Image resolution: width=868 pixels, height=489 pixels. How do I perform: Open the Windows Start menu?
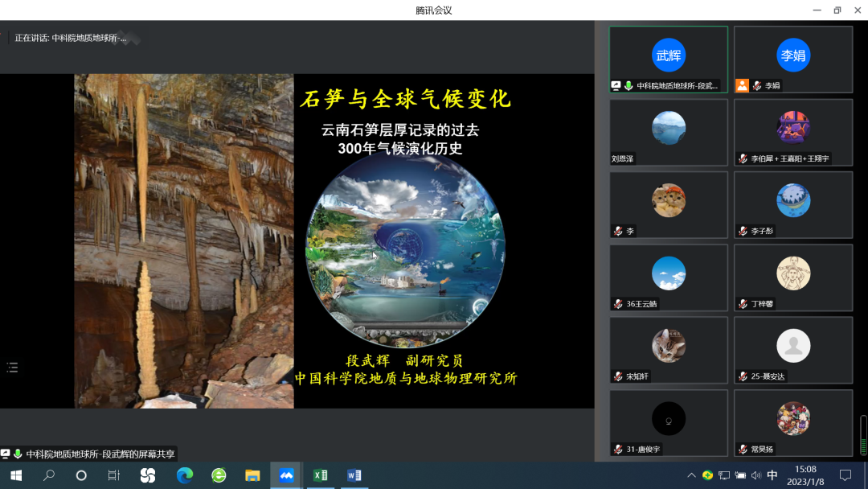pyautogui.click(x=15, y=475)
